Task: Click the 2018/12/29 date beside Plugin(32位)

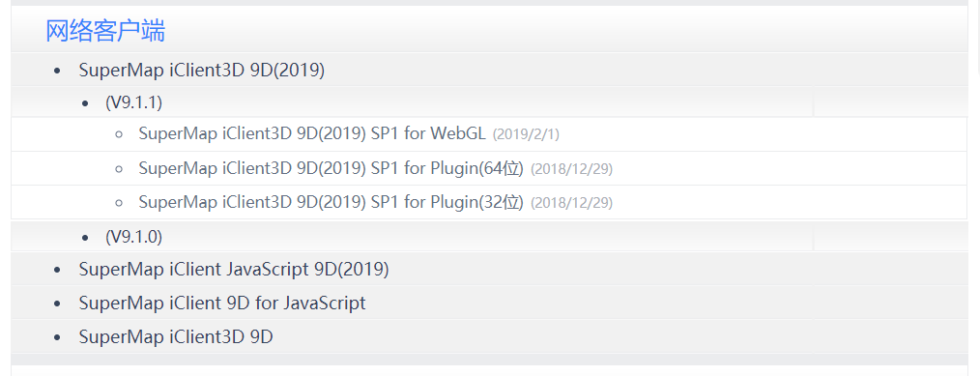Action: coord(571,203)
